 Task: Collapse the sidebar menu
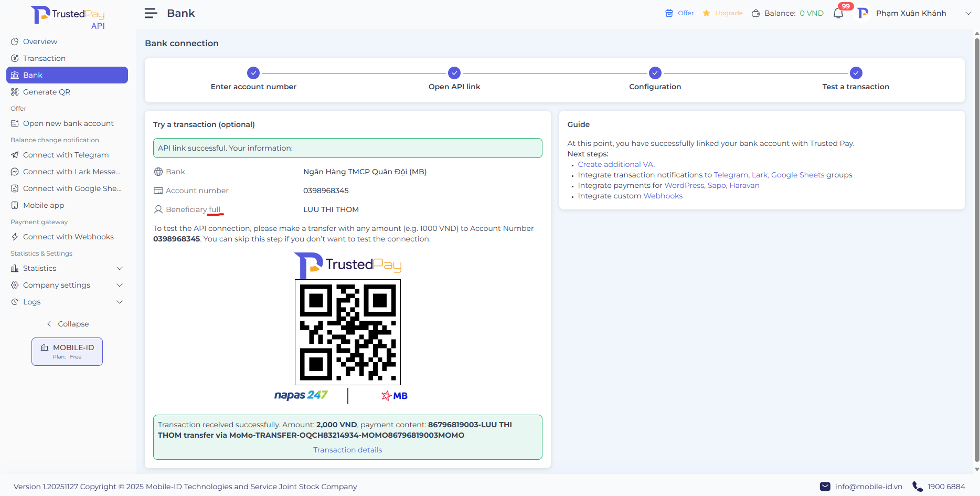point(68,324)
